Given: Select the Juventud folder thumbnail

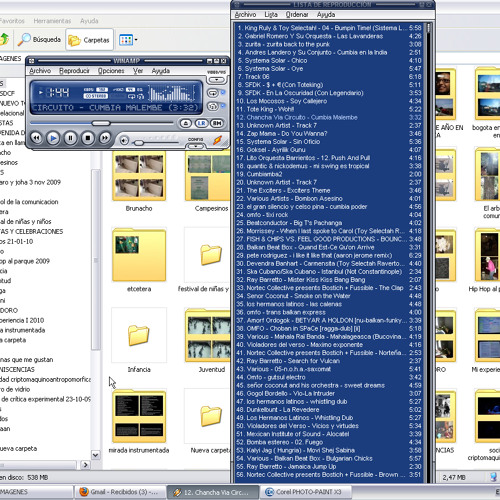Looking at the screenshot, I should [208, 335].
